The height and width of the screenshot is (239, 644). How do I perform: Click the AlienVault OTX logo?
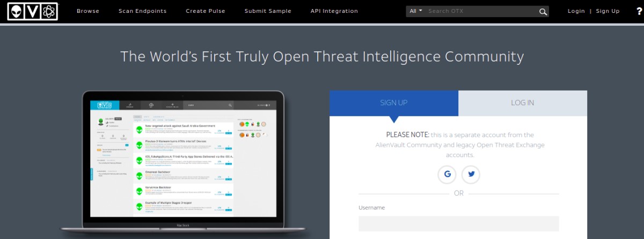(x=33, y=11)
